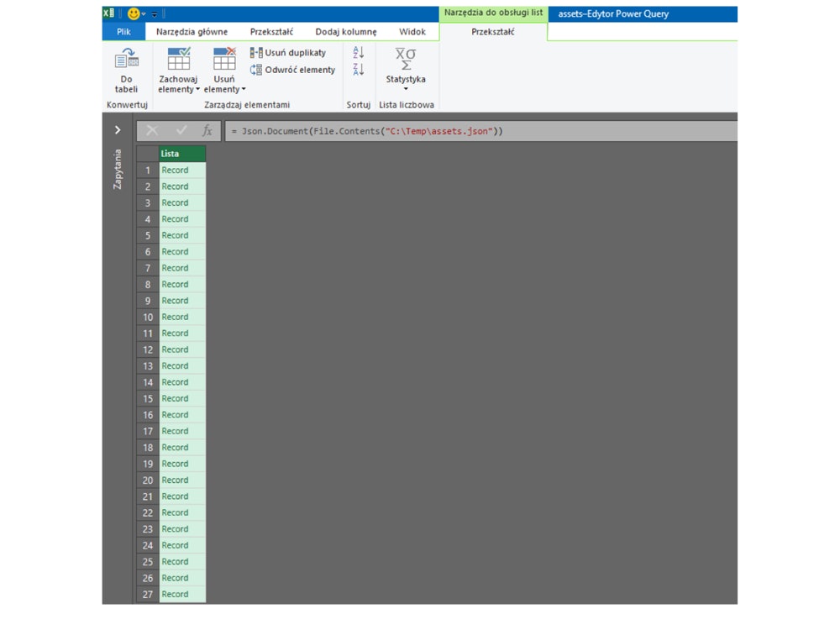Select Record in row 1
The height and width of the screenshot is (630, 840).
pos(176,170)
